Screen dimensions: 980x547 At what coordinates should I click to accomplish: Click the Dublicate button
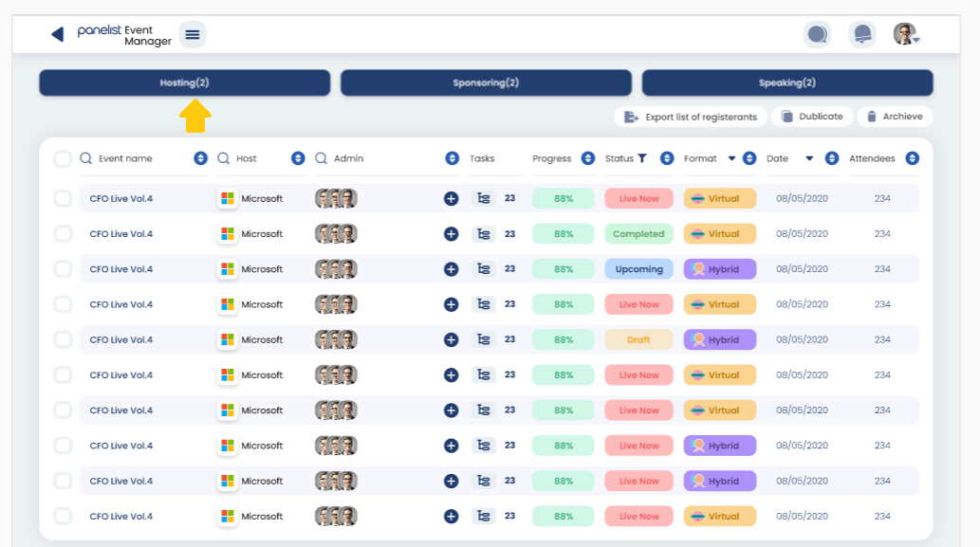point(812,117)
